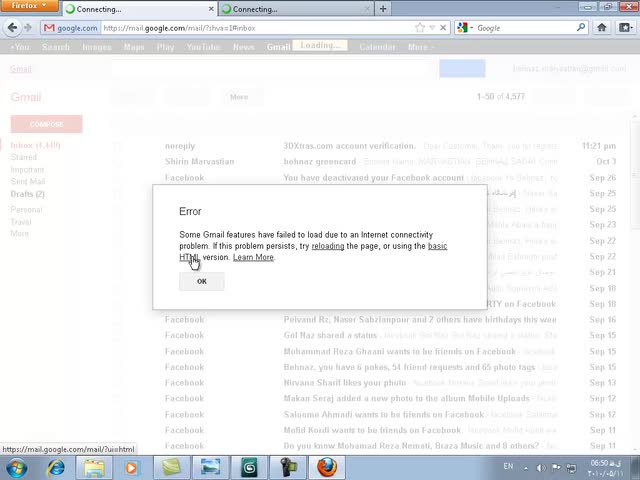
Task: Open Personal label in sidebar
Action: coord(26,210)
